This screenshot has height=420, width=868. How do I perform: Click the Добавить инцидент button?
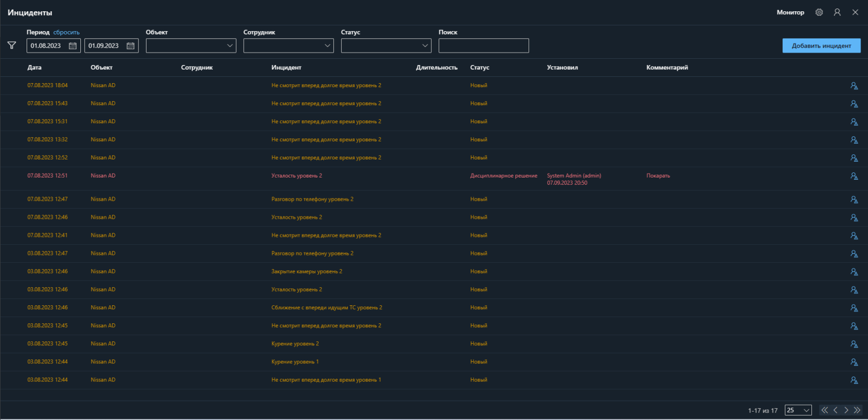[x=821, y=46]
